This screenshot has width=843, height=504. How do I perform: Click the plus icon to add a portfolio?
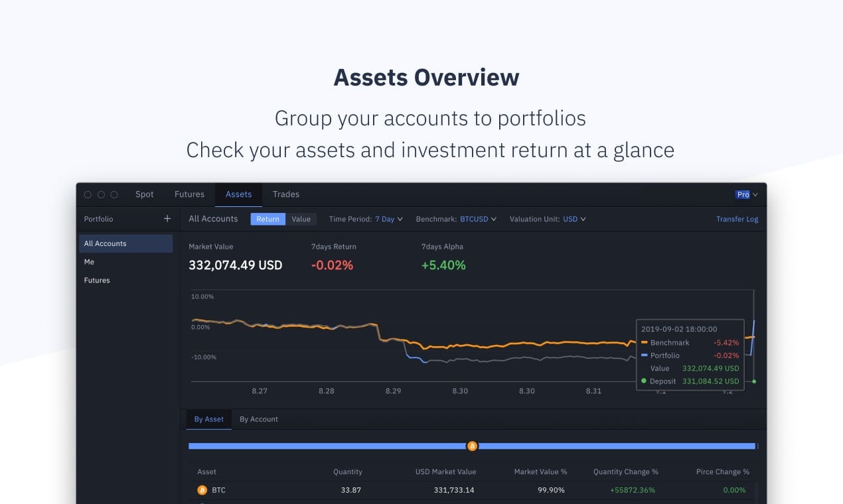point(167,218)
